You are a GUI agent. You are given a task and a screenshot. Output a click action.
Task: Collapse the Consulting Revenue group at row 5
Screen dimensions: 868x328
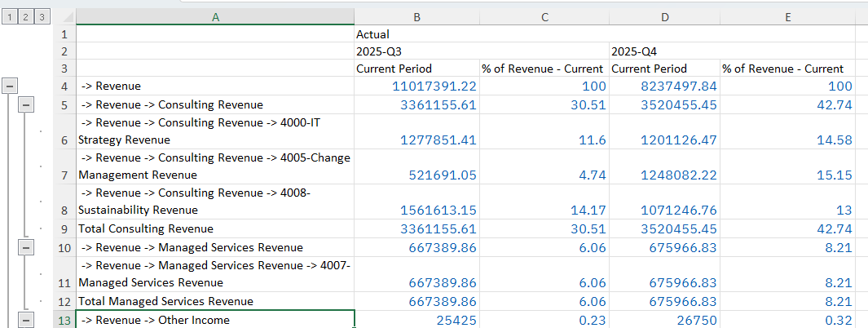[26, 104]
